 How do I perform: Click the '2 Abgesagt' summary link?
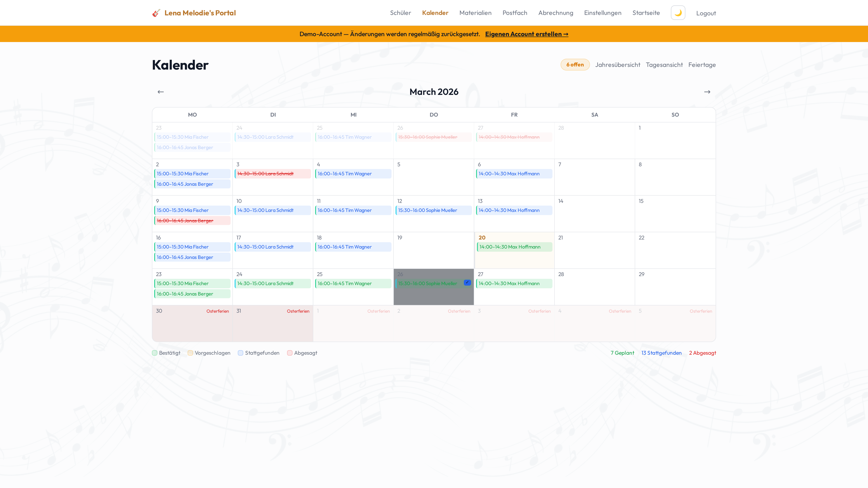point(702,353)
